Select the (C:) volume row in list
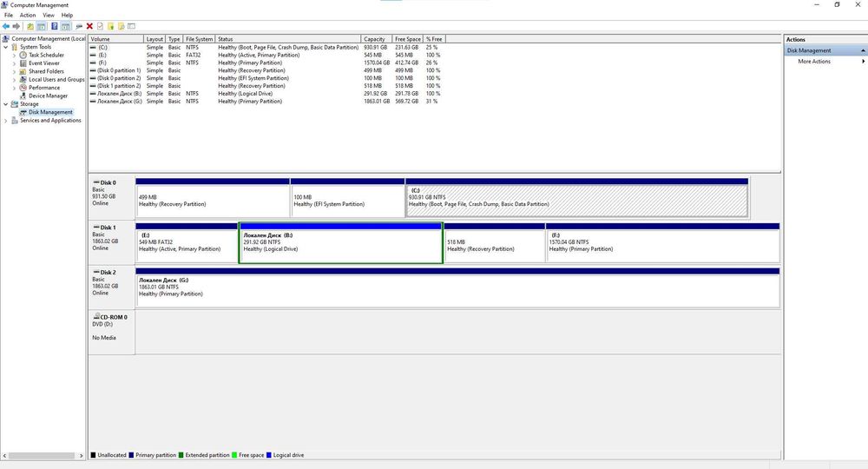This screenshot has width=868, height=469. 268,48
